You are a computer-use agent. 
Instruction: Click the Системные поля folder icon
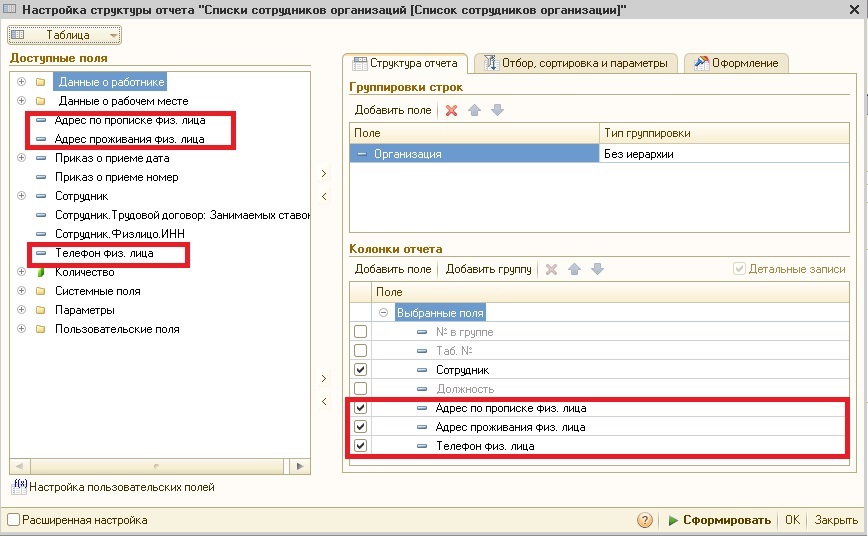pyautogui.click(x=40, y=291)
